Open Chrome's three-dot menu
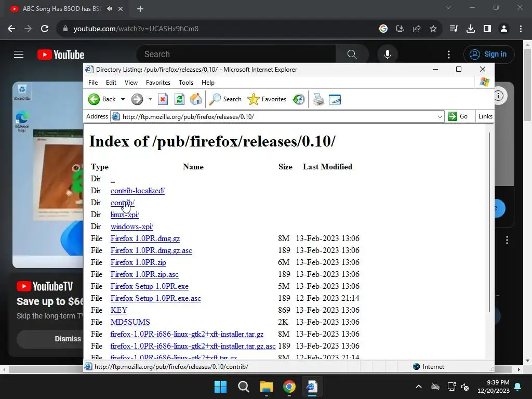 pos(521,29)
